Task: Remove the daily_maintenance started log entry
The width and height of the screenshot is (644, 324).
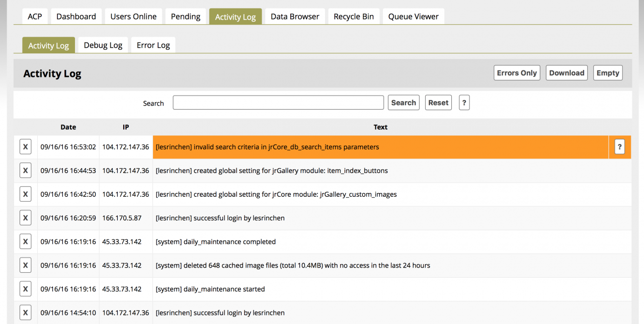Action: (x=25, y=289)
